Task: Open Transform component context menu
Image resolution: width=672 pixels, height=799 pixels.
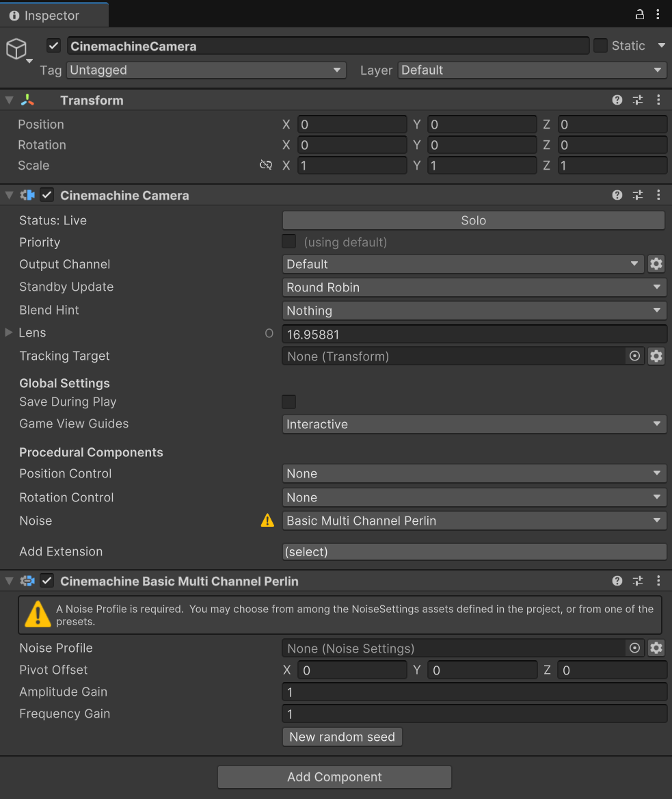Action: [658, 100]
